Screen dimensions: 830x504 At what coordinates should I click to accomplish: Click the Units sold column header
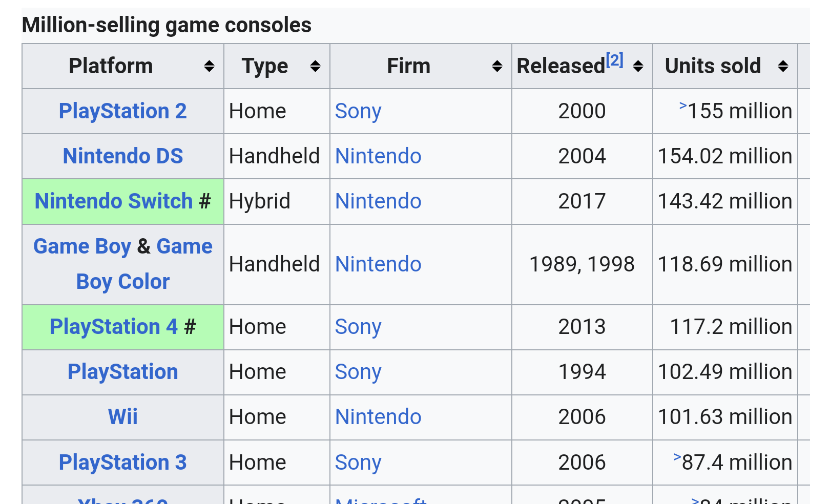click(712, 66)
